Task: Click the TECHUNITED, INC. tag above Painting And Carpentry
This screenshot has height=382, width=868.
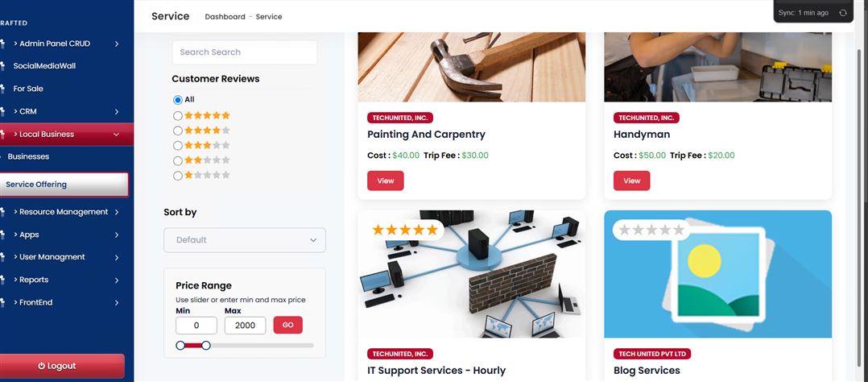Action: pyautogui.click(x=399, y=118)
